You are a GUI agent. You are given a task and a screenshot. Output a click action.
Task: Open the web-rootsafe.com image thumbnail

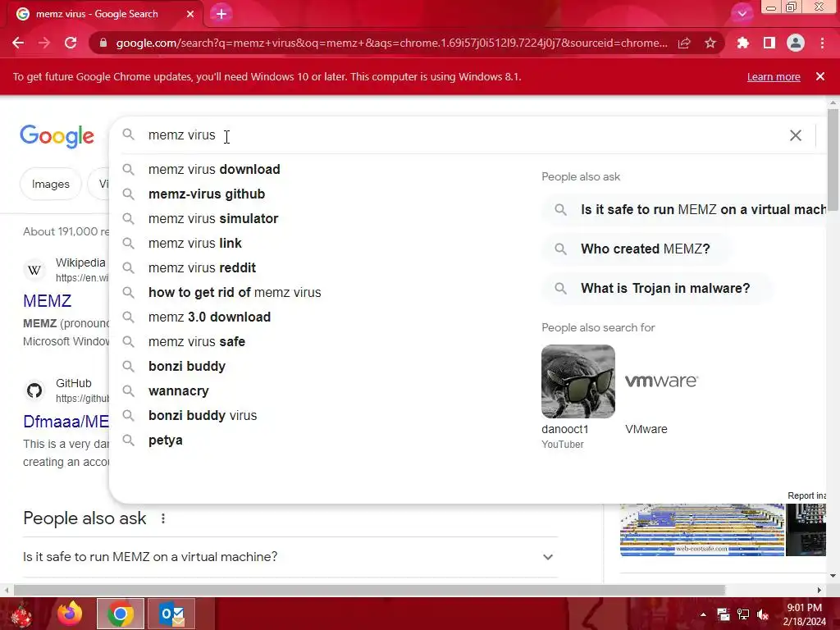702,530
